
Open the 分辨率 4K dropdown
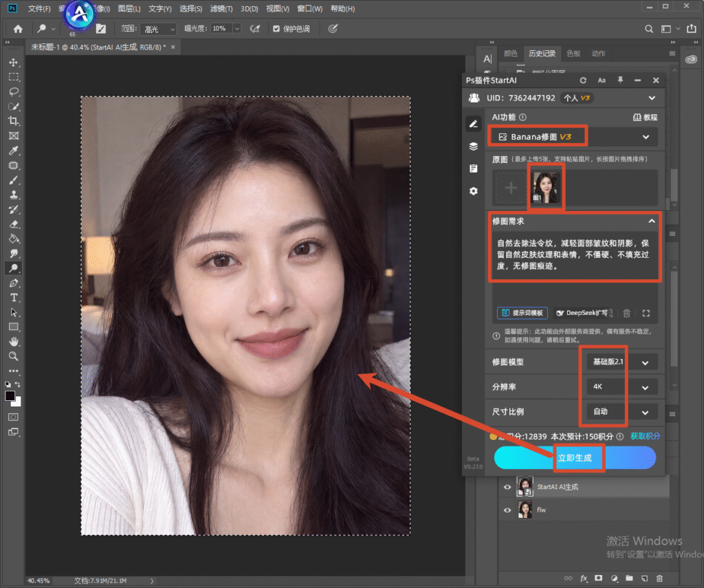622,386
